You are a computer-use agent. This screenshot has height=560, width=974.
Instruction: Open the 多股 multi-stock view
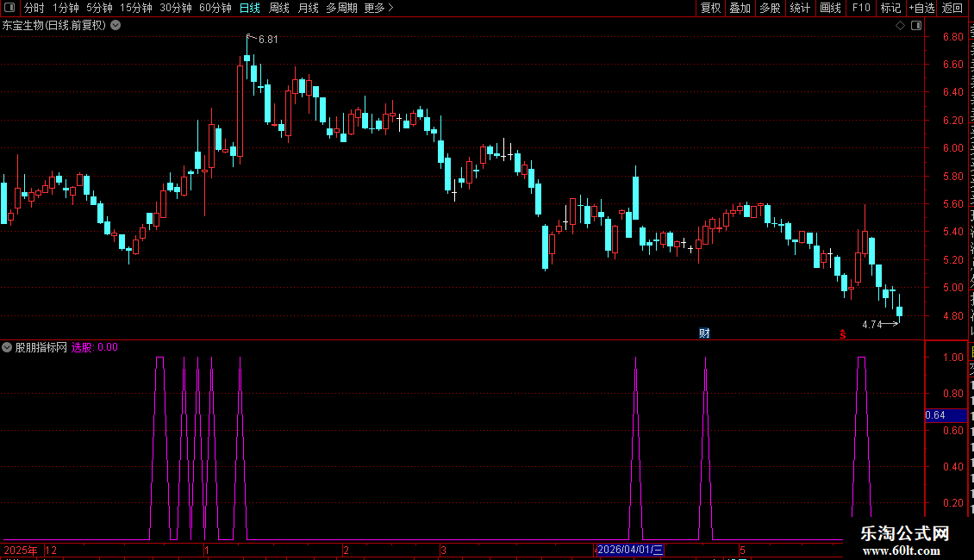tap(770, 8)
